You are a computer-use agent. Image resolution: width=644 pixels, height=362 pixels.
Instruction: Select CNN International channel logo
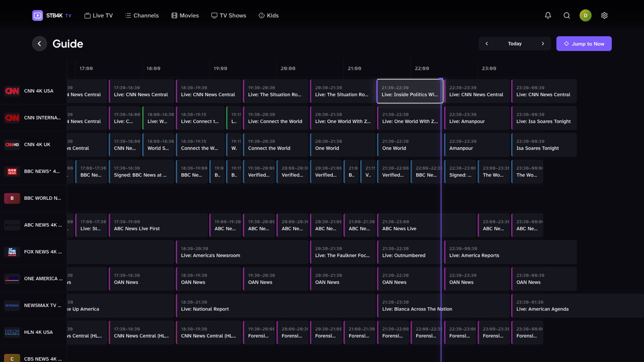click(12, 118)
